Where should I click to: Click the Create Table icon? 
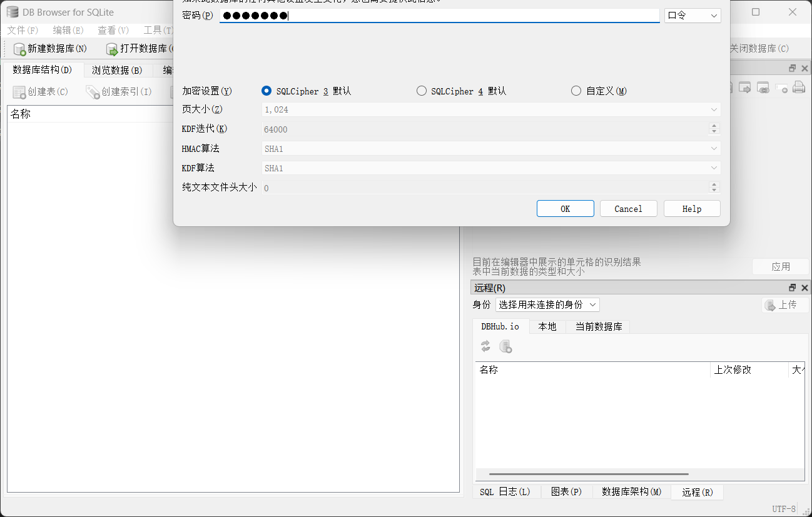click(19, 92)
